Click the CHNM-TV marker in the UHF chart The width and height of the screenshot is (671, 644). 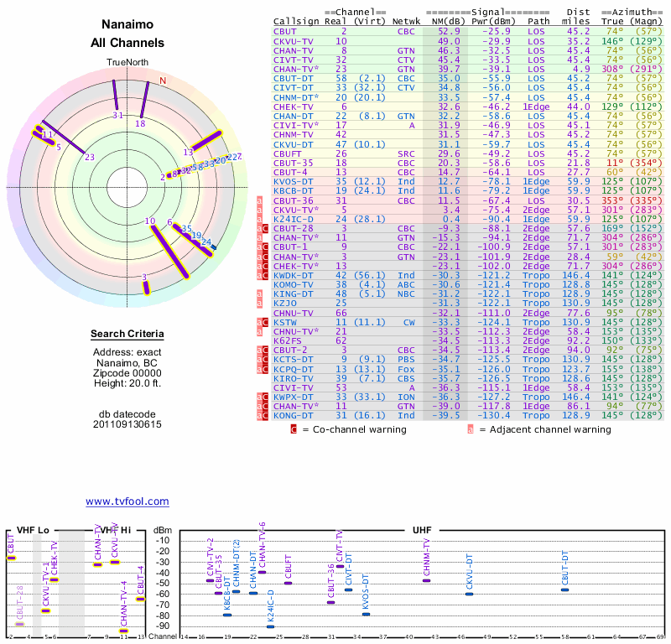pyautogui.click(x=426, y=580)
